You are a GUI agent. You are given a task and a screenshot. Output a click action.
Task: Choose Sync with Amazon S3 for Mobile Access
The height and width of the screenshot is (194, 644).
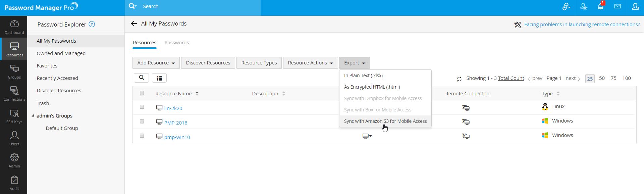(x=385, y=121)
